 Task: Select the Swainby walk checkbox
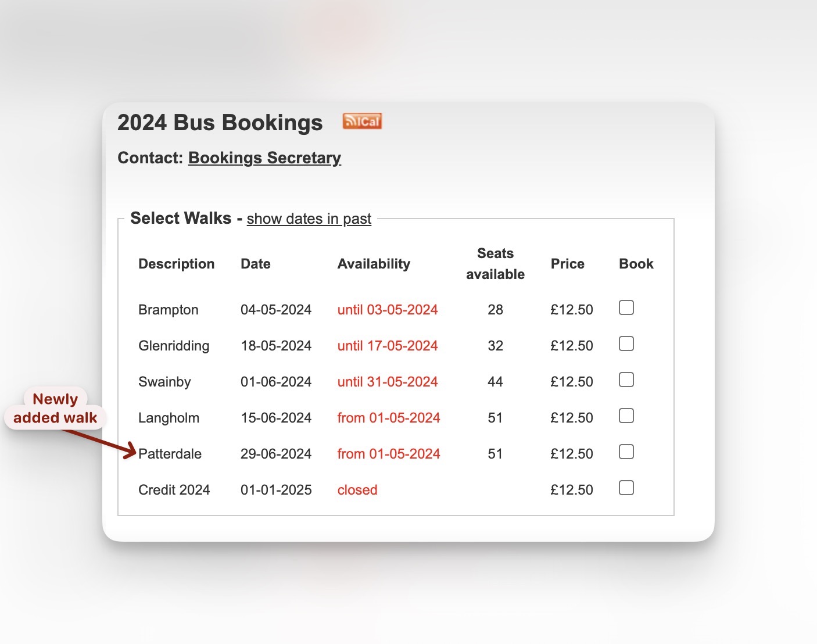(626, 380)
